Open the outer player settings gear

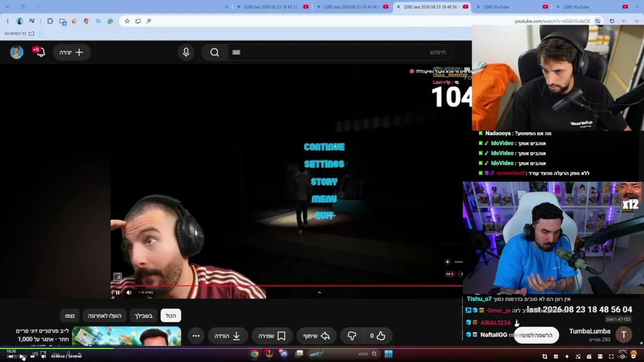pos(633,356)
